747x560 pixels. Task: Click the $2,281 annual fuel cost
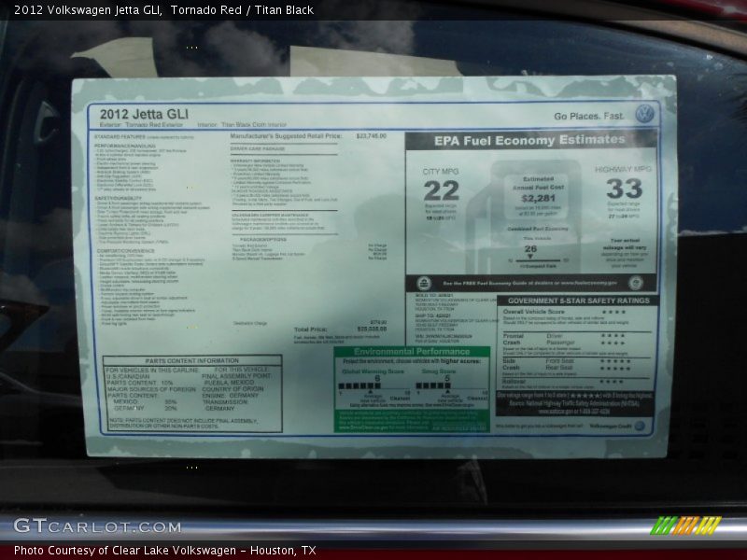(538, 198)
